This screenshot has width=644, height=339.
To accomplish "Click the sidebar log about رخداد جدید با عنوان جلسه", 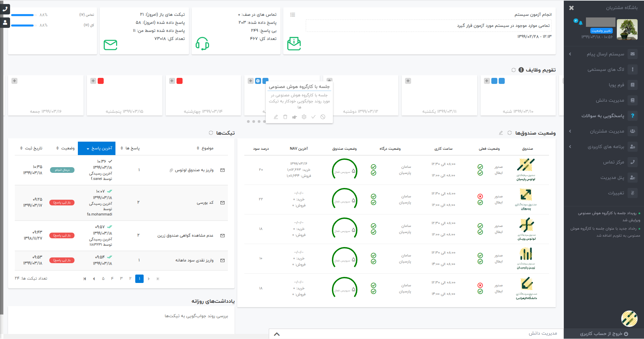I will coord(605,232).
